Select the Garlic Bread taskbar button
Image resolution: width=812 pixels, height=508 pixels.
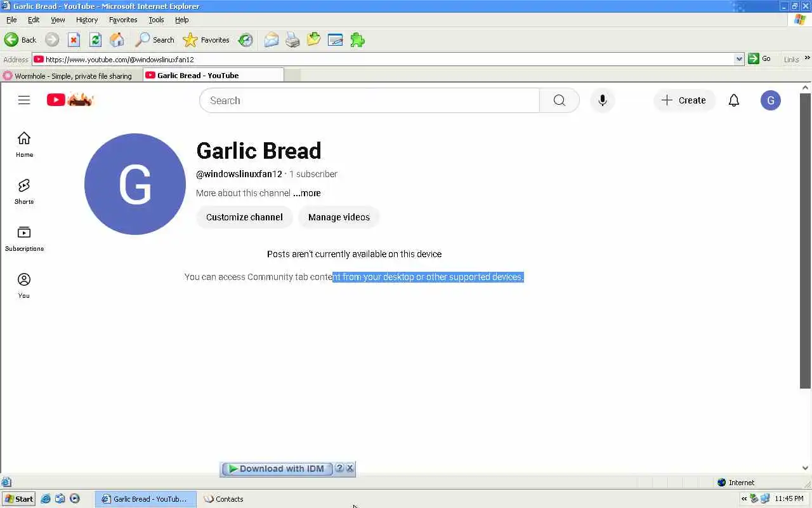click(146, 498)
